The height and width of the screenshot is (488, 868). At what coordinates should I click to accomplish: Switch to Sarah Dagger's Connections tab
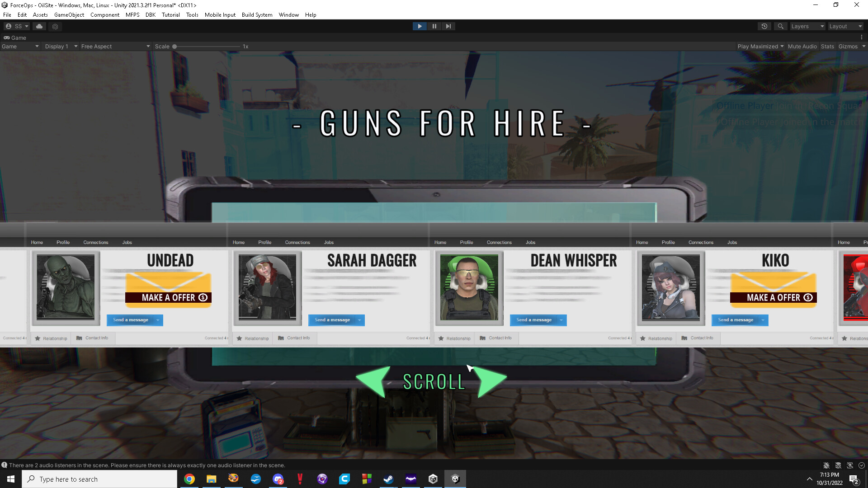(x=297, y=242)
